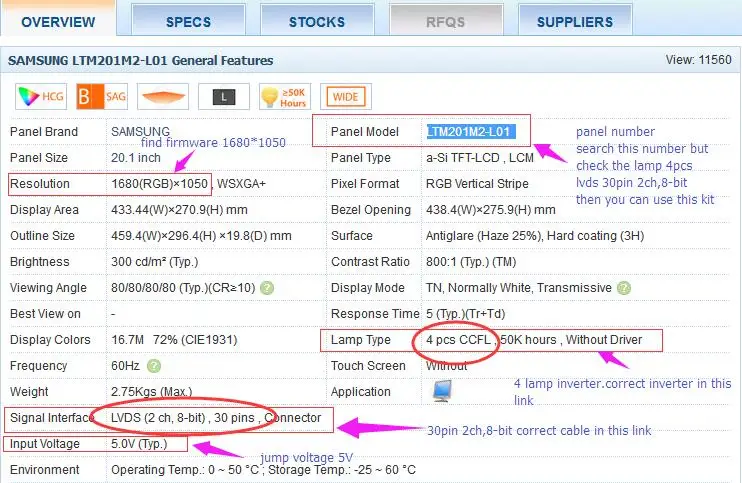
Task: Go to the SUPPLIERS tab
Action: pos(575,20)
